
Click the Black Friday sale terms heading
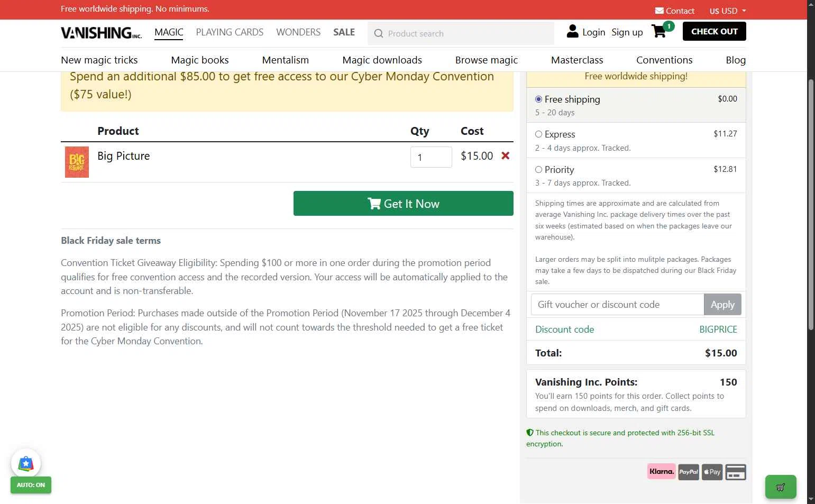pos(111,241)
